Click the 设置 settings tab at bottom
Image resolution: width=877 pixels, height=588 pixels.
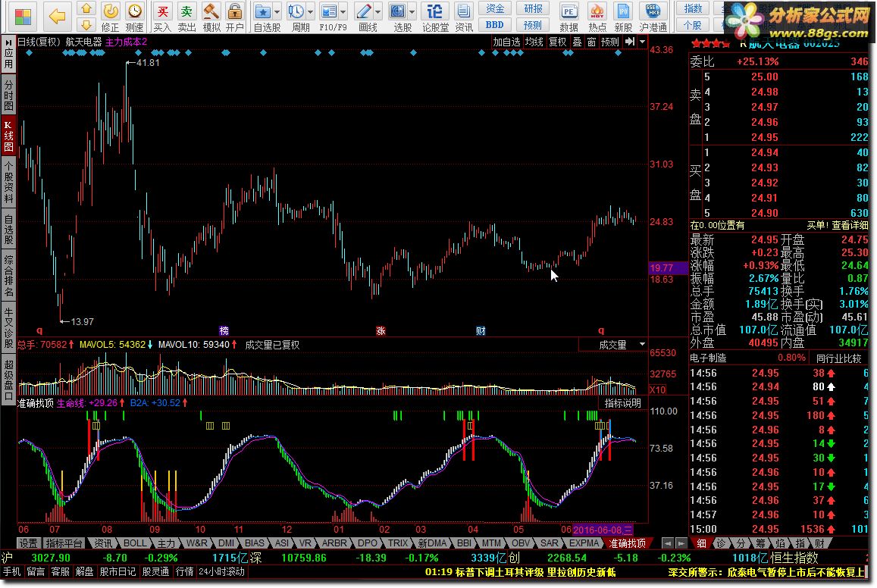click(x=28, y=543)
